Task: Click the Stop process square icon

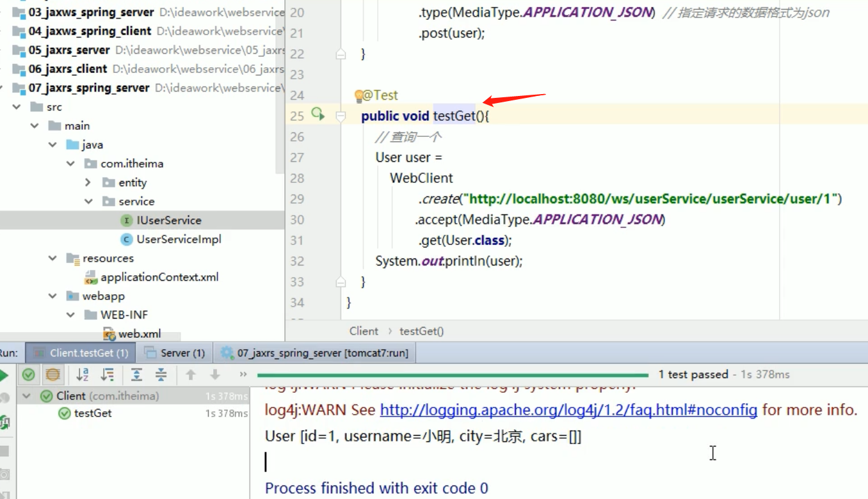Action: click(4, 451)
